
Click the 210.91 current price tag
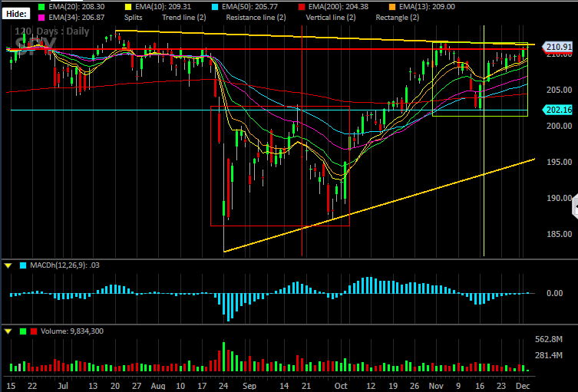tap(557, 47)
